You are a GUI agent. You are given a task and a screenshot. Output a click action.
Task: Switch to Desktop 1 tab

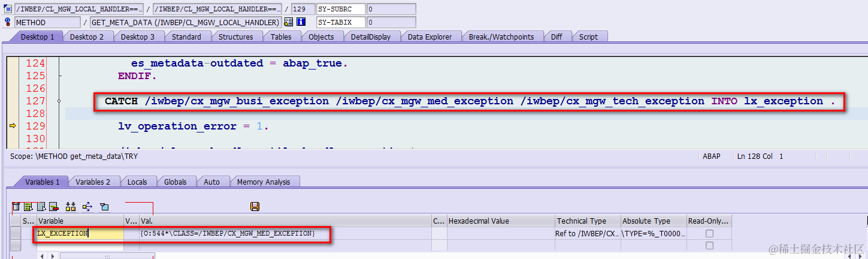pyautogui.click(x=37, y=37)
